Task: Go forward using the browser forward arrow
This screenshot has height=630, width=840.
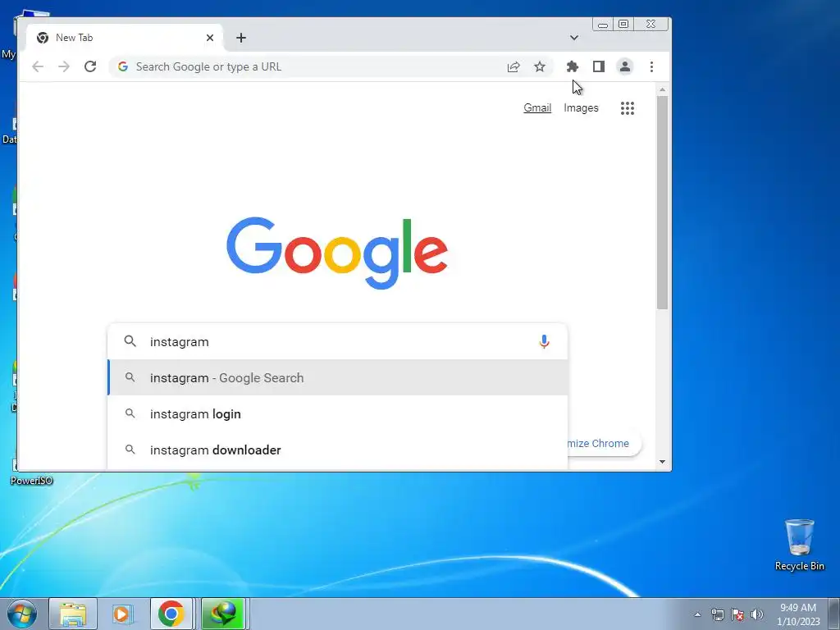Action: point(64,66)
